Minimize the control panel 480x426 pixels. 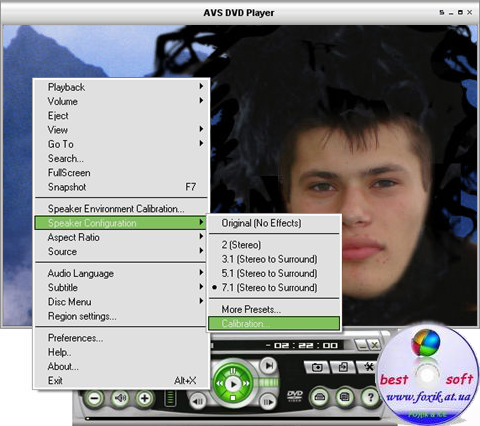(x=361, y=345)
